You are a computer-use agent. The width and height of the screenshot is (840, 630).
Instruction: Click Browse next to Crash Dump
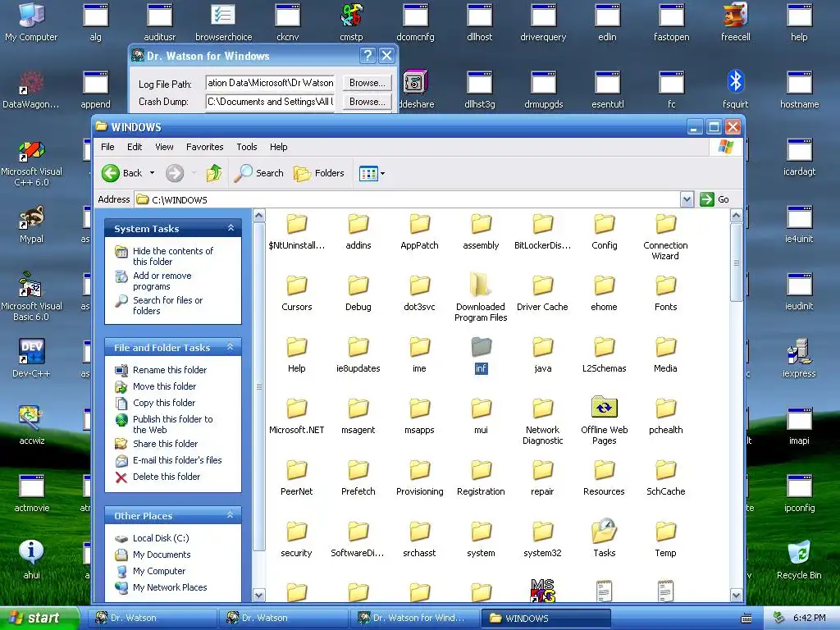[x=367, y=101]
